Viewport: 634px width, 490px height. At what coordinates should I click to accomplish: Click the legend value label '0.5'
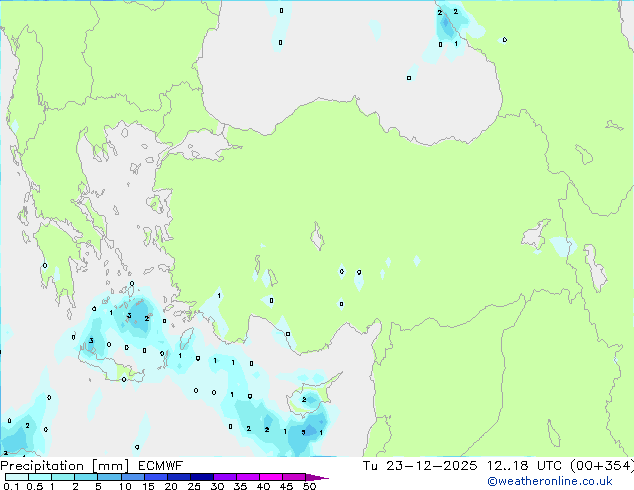tap(35, 486)
